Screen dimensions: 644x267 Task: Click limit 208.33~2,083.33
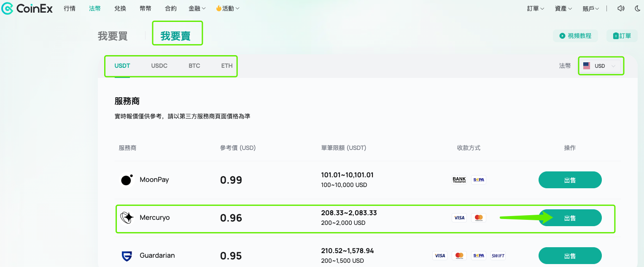point(349,213)
